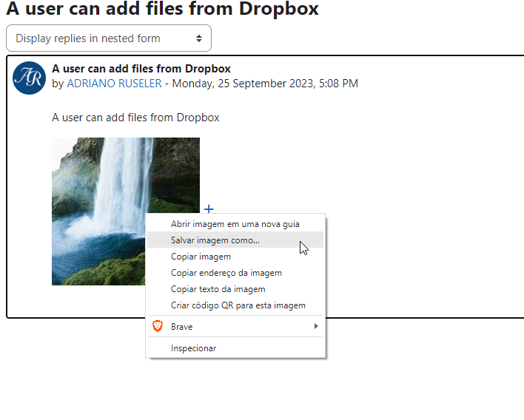
Task: Open the 'Display replies in nested form' dropdown
Action: tap(109, 38)
